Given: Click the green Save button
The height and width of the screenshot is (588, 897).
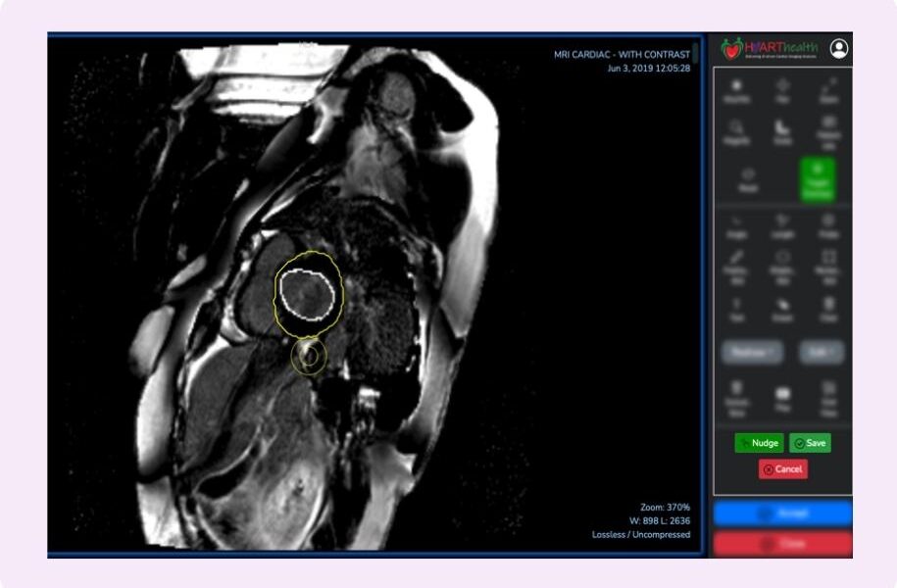Looking at the screenshot, I should (810, 443).
